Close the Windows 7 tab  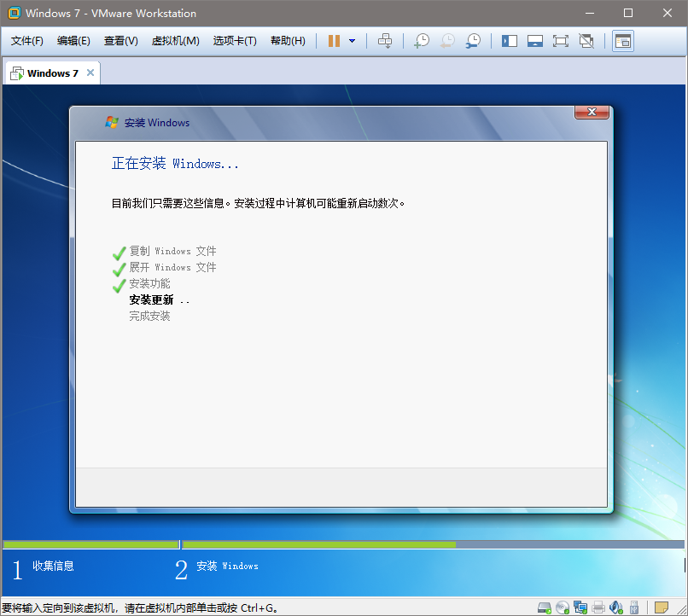[90, 73]
